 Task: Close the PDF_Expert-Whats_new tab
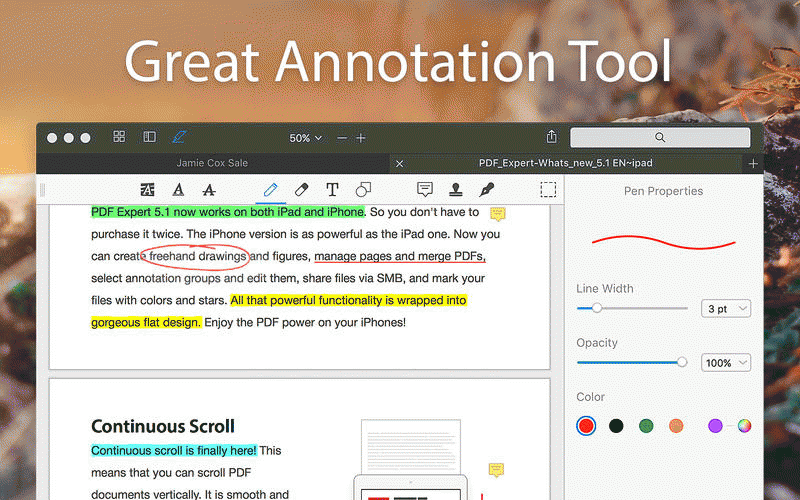click(399, 164)
